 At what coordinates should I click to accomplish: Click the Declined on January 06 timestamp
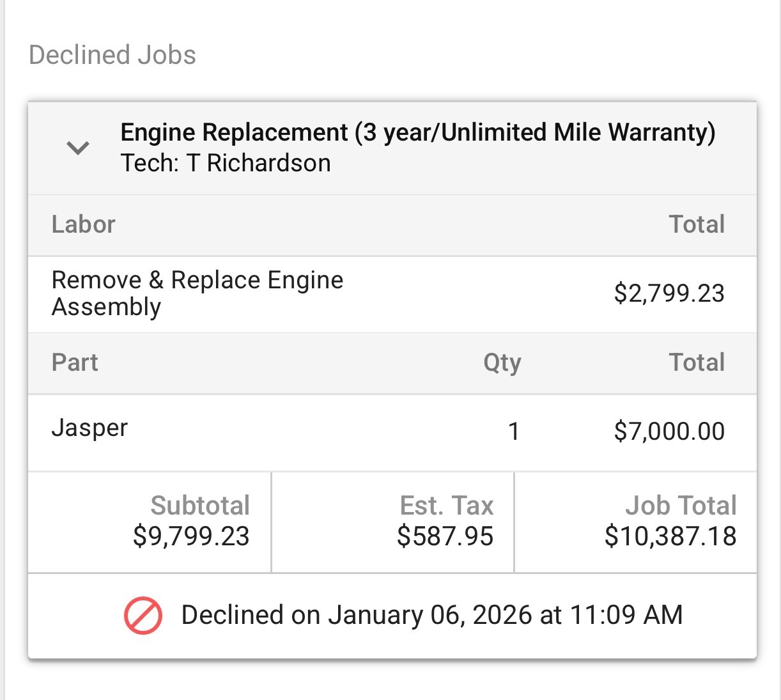click(431, 615)
